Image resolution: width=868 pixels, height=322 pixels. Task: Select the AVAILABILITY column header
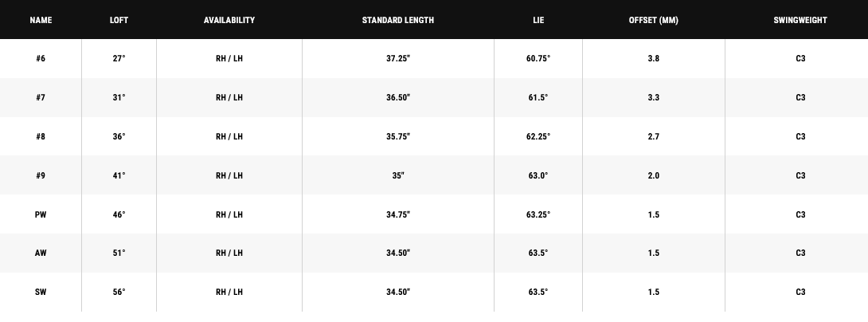(x=229, y=20)
